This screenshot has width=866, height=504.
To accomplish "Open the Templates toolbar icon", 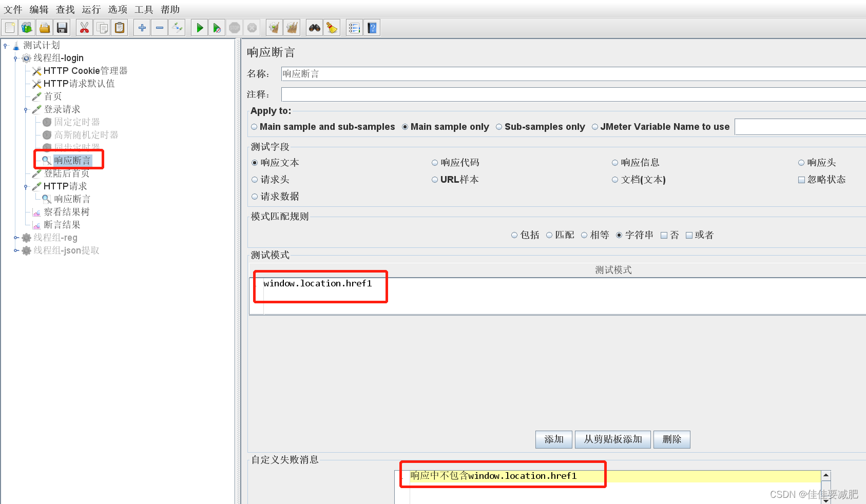I will [27, 28].
